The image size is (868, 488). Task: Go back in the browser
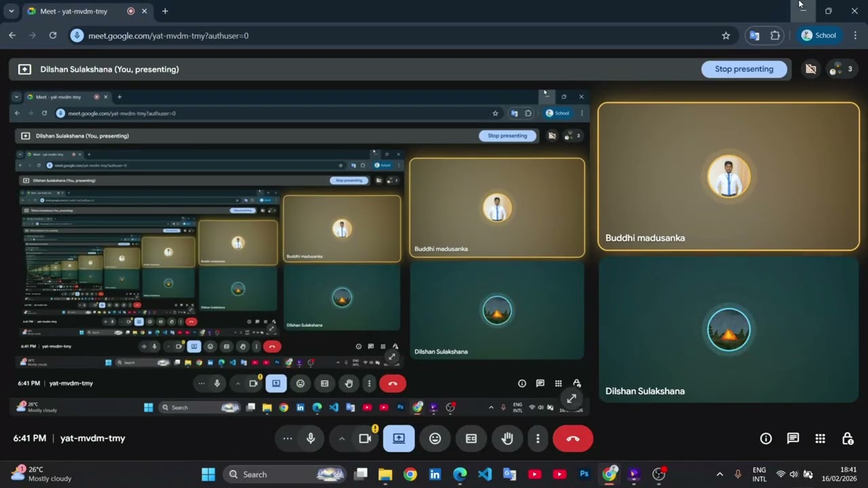click(x=12, y=35)
